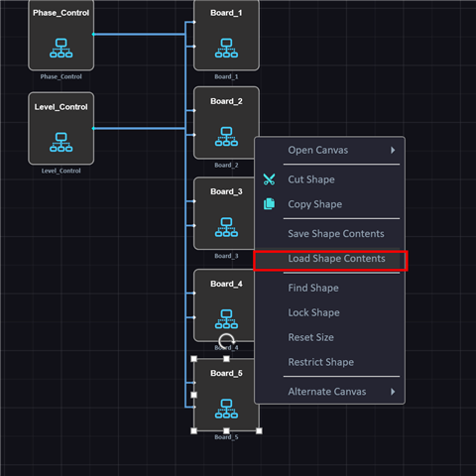The height and width of the screenshot is (476, 476).
Task: Click the Phase_Control block title
Action: [x=61, y=13]
